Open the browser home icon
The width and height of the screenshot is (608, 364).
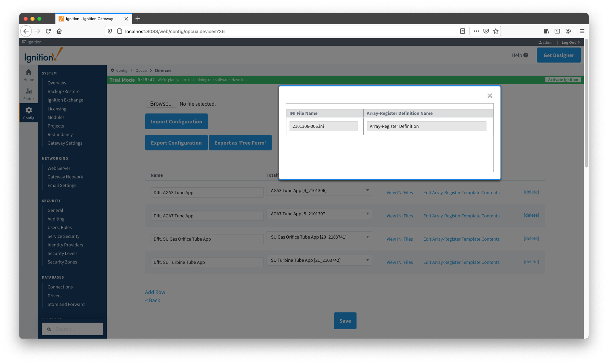[59, 31]
